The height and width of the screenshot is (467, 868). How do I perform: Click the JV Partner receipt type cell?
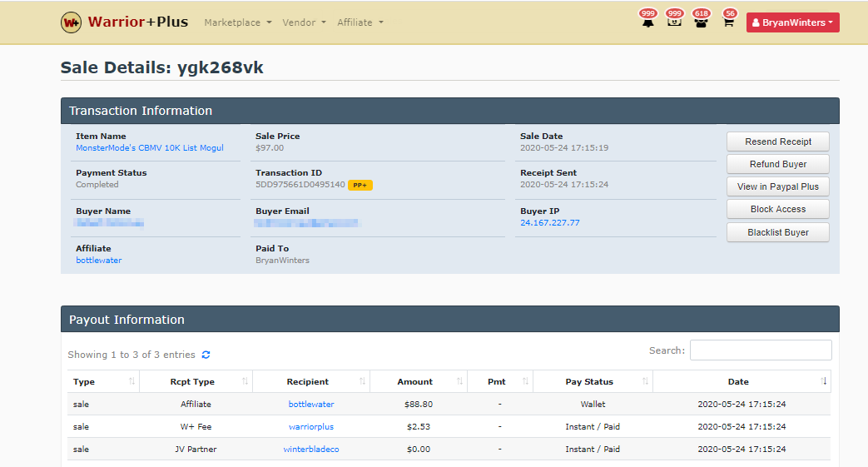click(196, 450)
